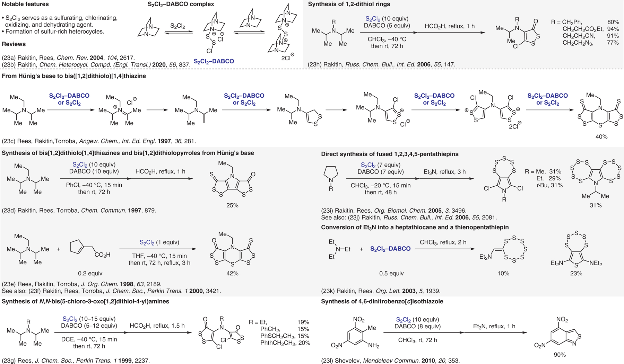
Task: Click the yield '94%' for CH2CH2CO2Et
Action: 613,29
